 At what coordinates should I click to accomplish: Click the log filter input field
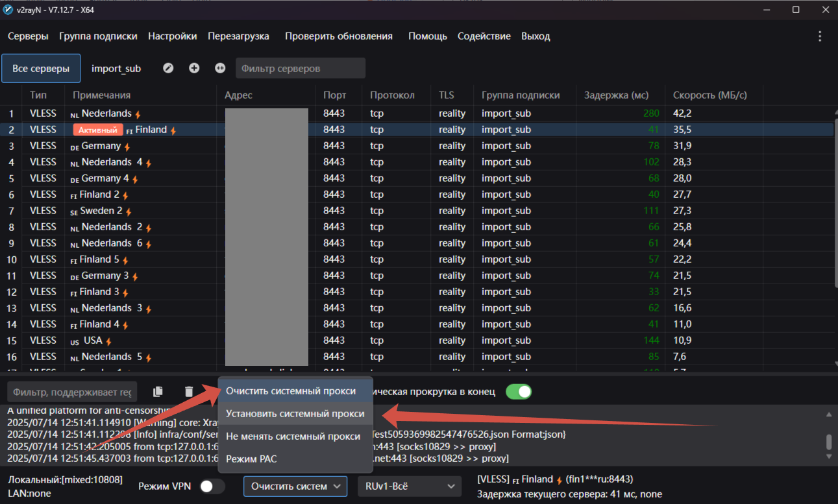72,392
